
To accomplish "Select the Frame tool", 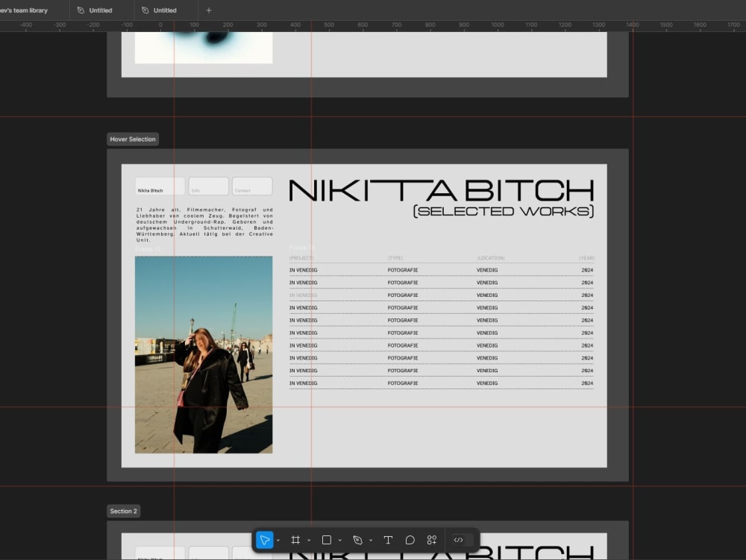I will tap(295, 540).
